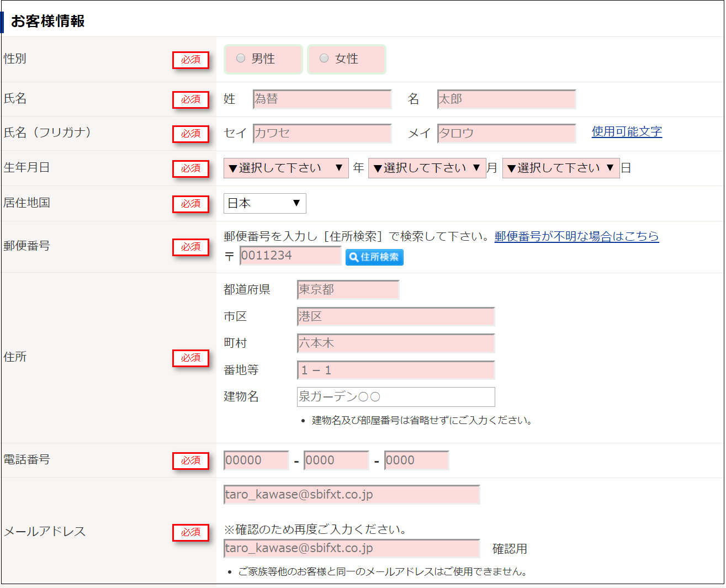Open the birth month dropdown

point(427,168)
